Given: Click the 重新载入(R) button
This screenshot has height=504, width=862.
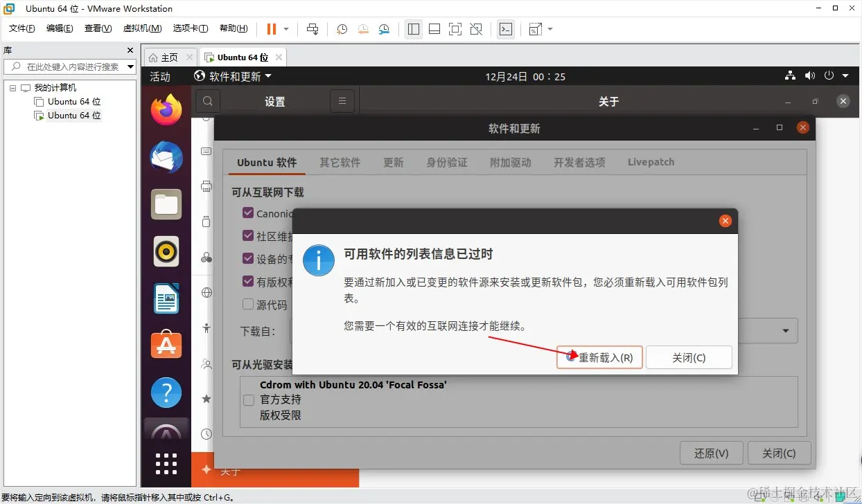Looking at the screenshot, I should click(x=600, y=357).
